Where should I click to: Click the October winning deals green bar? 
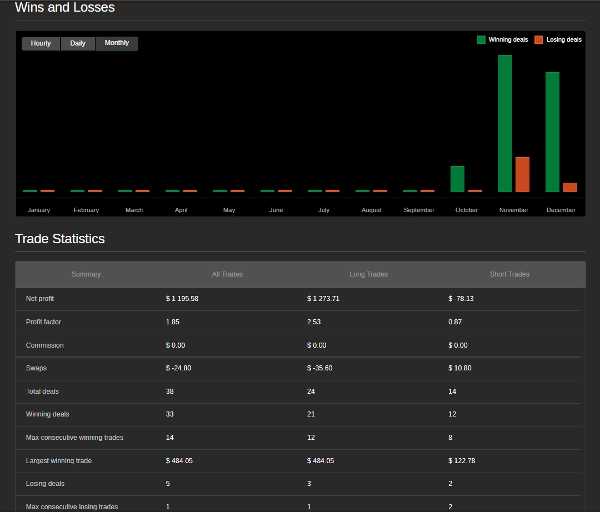coord(457,179)
